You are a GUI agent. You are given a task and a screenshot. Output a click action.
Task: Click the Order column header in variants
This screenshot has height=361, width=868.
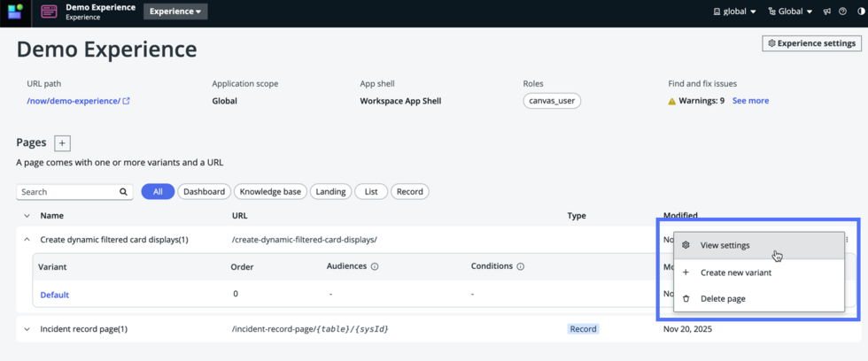pos(242,267)
